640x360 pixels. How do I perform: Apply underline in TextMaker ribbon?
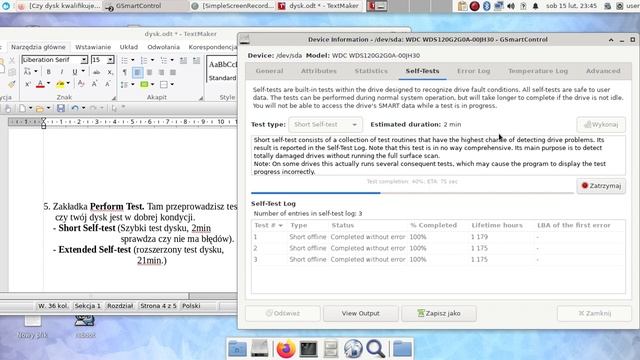[x=74, y=72]
